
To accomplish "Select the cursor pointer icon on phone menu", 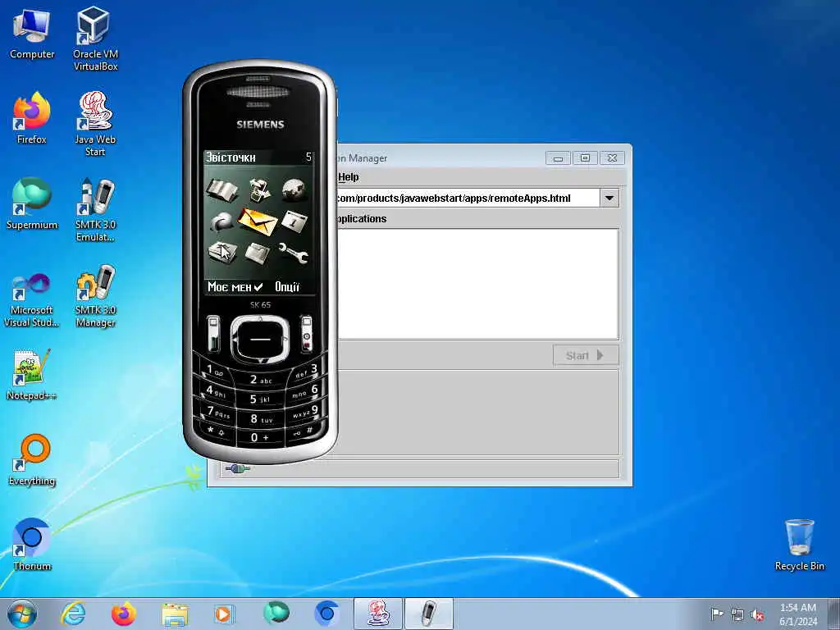I will point(222,253).
